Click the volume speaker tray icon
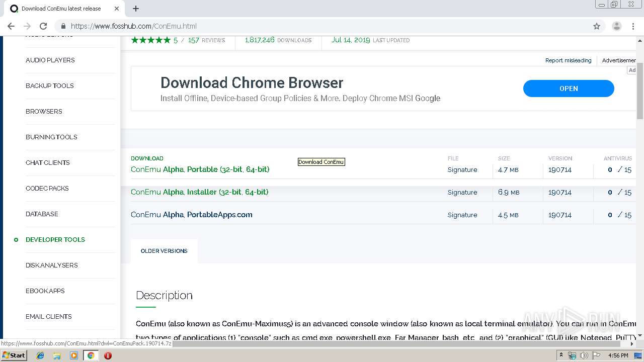 tap(584, 355)
